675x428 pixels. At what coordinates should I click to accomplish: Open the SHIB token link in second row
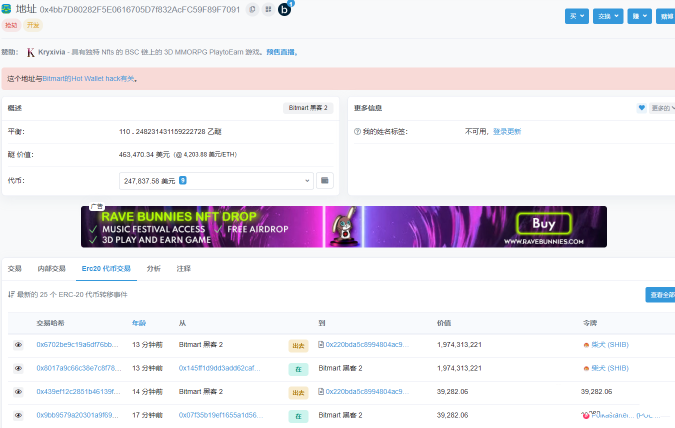(610, 368)
